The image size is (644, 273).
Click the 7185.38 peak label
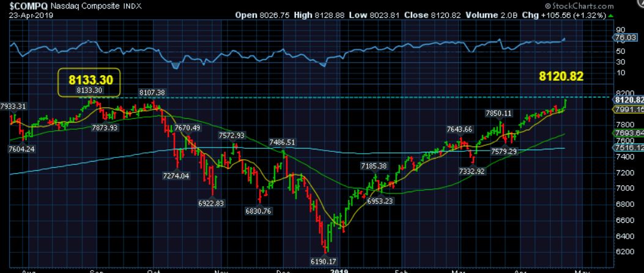coord(374,166)
